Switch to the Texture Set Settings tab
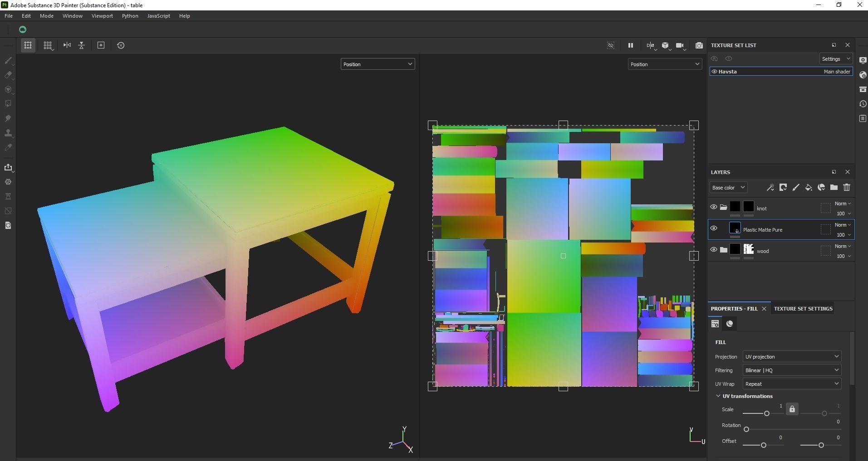868x461 pixels. pyautogui.click(x=803, y=309)
